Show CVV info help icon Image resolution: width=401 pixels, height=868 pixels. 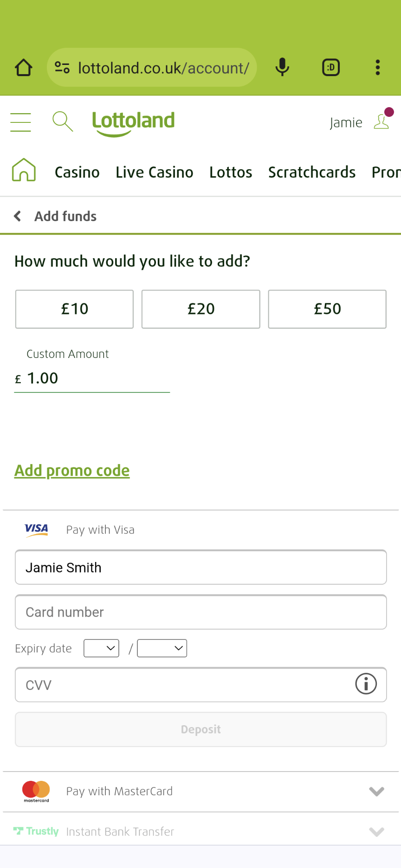tap(366, 684)
